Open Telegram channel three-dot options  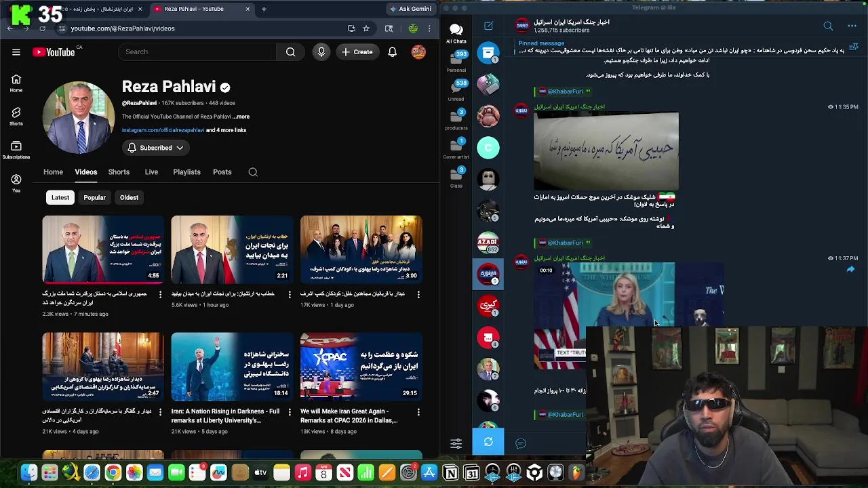click(852, 26)
